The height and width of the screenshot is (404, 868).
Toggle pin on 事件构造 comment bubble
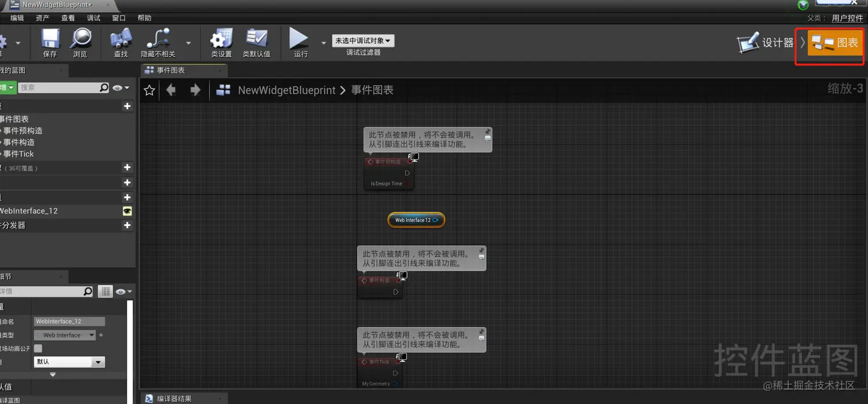(481, 250)
